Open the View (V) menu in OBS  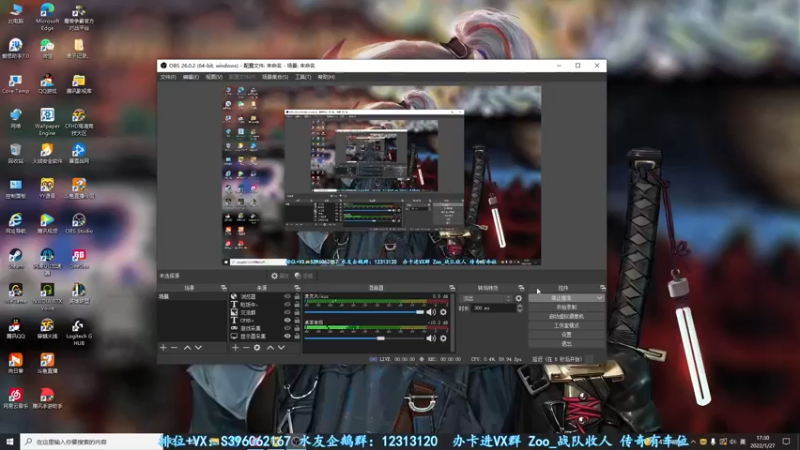[214, 77]
